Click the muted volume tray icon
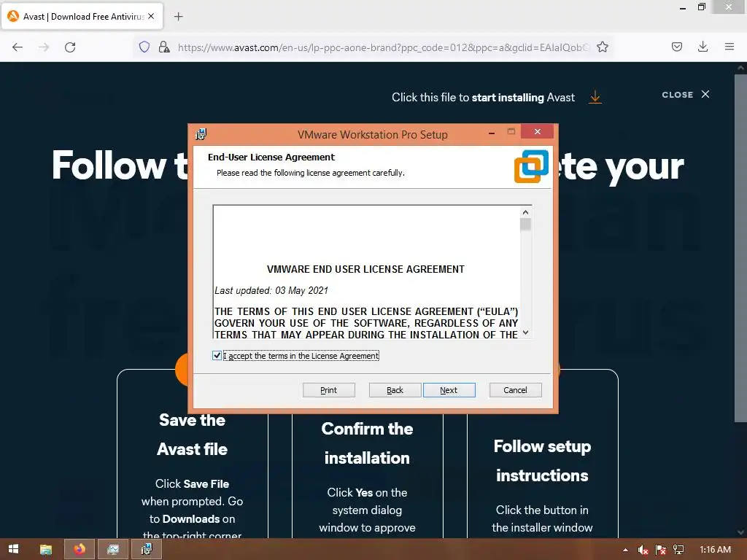747x560 pixels. [643, 550]
